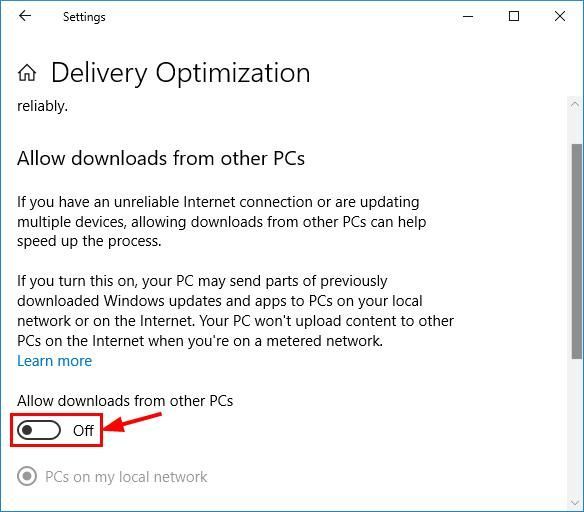
Task: Click the paragraph about unreliable Internet connection
Action: point(222,222)
